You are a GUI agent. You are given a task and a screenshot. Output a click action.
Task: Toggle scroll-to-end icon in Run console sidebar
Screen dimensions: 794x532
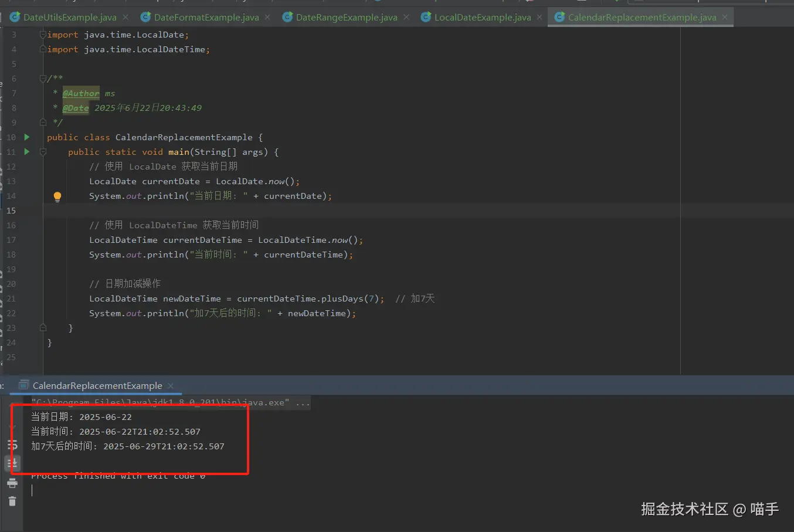coord(12,463)
